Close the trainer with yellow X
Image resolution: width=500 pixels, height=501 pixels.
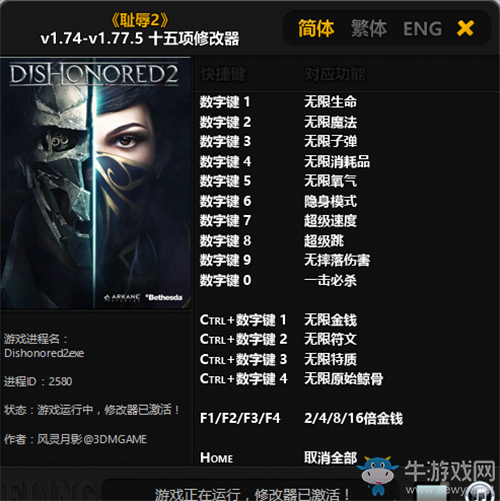[x=465, y=28]
